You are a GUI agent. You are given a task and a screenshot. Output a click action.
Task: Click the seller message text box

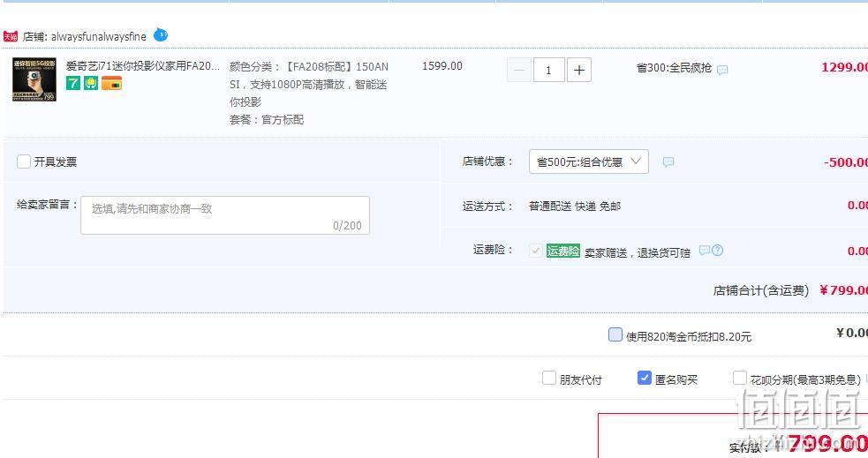(x=225, y=215)
